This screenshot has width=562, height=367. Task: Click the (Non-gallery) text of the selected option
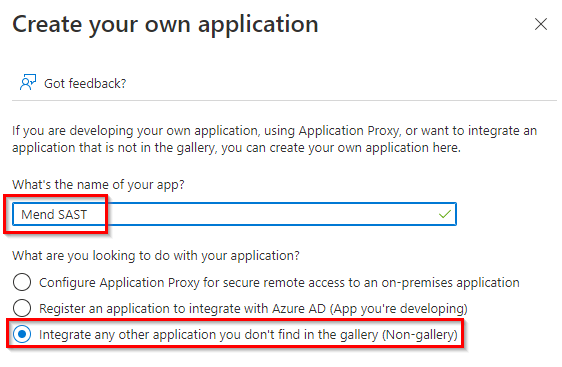click(420, 335)
